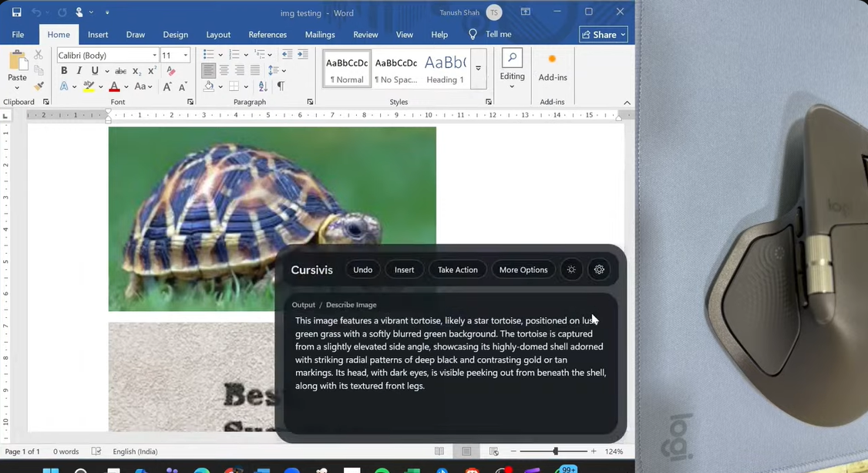The height and width of the screenshot is (473, 868).
Task: Open the font size 11 dropdown
Action: tap(186, 56)
